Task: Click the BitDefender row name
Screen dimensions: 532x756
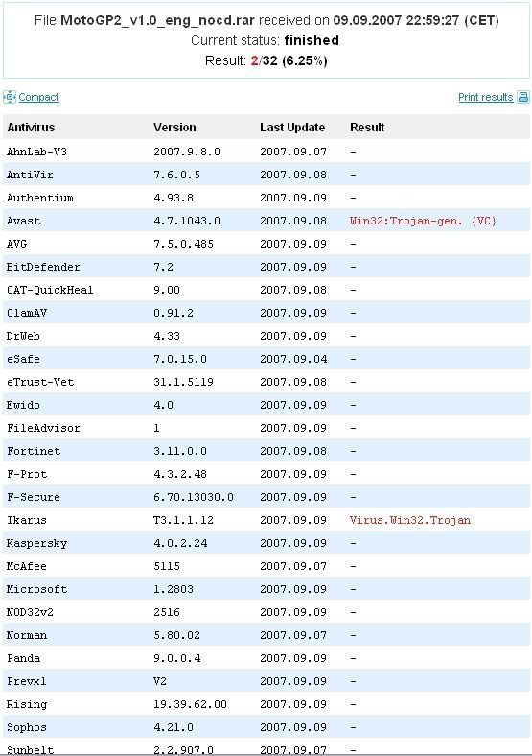Action: pyautogui.click(x=43, y=267)
